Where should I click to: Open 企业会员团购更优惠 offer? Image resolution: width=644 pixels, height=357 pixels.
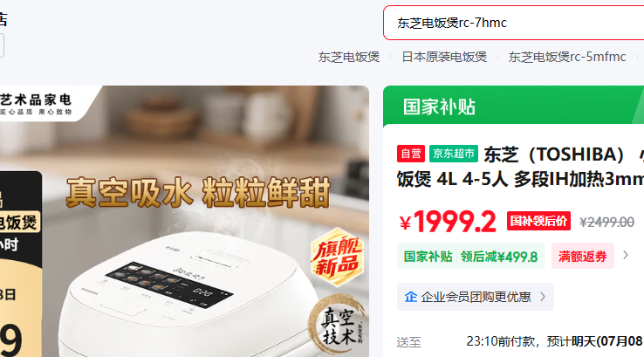pos(476,297)
